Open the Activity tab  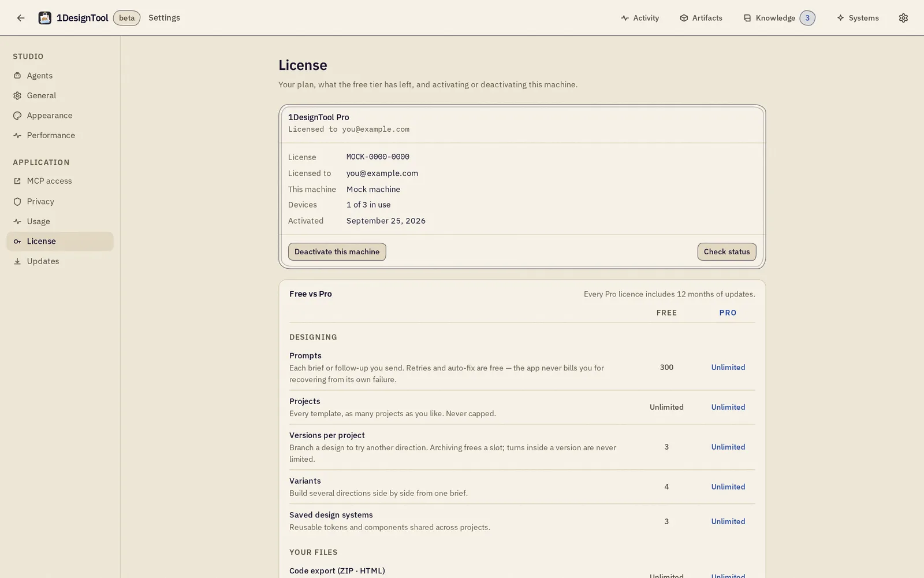coord(640,18)
